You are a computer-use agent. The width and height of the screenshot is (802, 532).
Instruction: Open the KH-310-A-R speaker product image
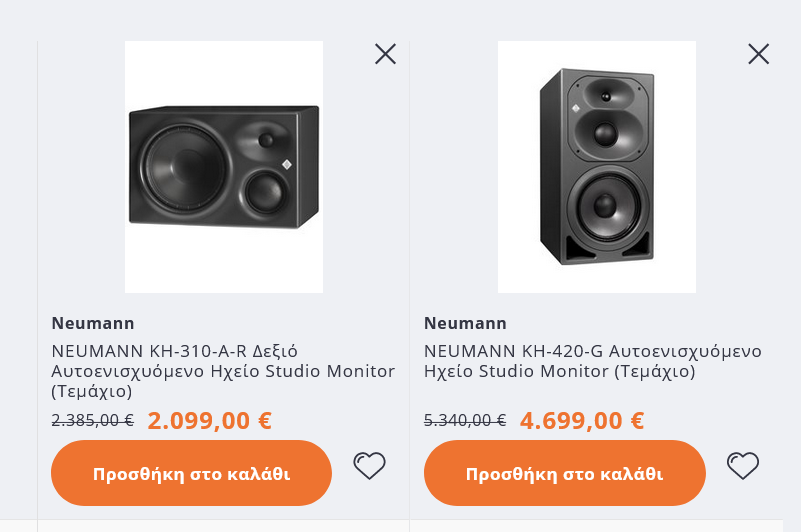click(224, 166)
